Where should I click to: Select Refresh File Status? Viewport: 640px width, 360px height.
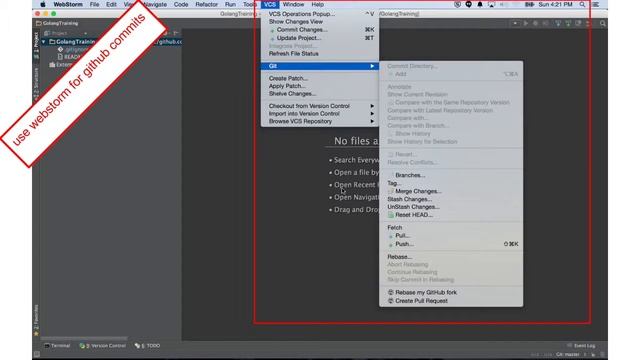point(320,53)
